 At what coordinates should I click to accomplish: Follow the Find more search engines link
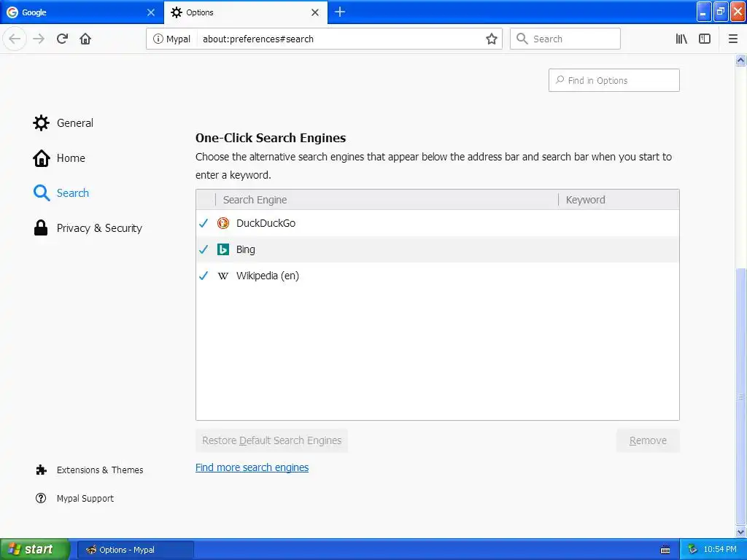click(252, 467)
